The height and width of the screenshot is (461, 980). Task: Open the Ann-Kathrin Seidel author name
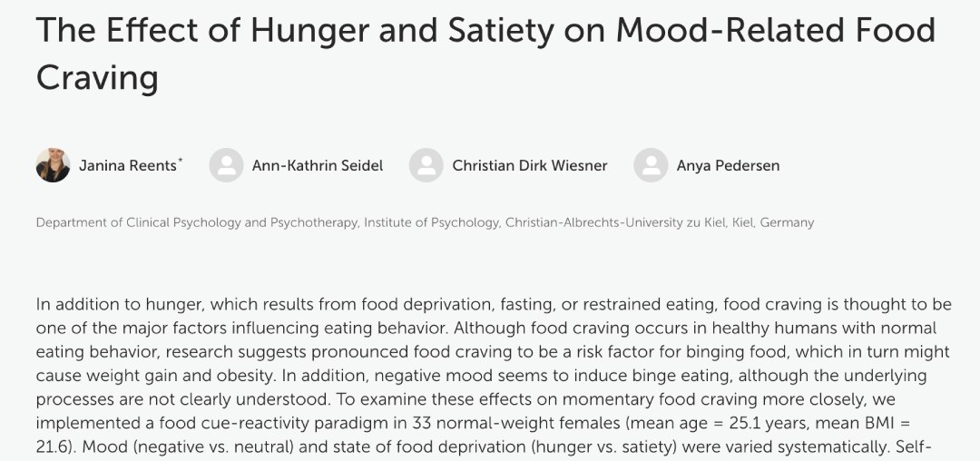coord(318,165)
